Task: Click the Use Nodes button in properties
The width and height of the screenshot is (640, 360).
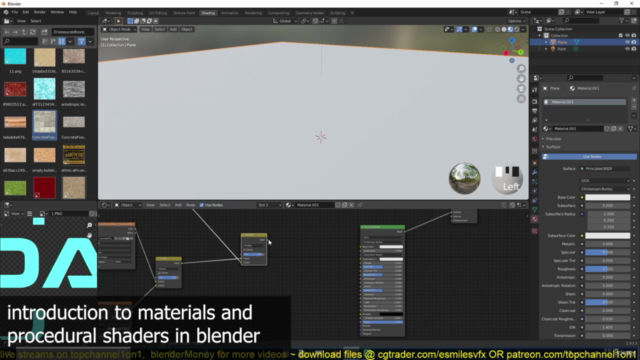Action: 589,157
